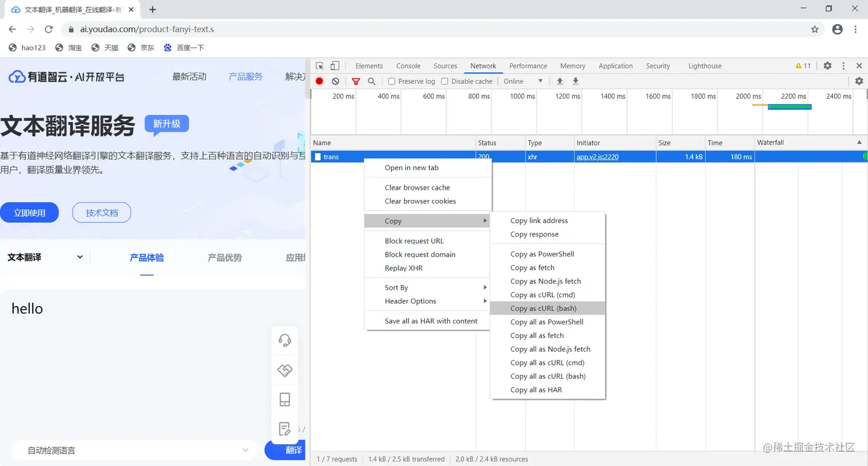Open Network panel settings gear
The image size is (868, 466).
pos(859,82)
